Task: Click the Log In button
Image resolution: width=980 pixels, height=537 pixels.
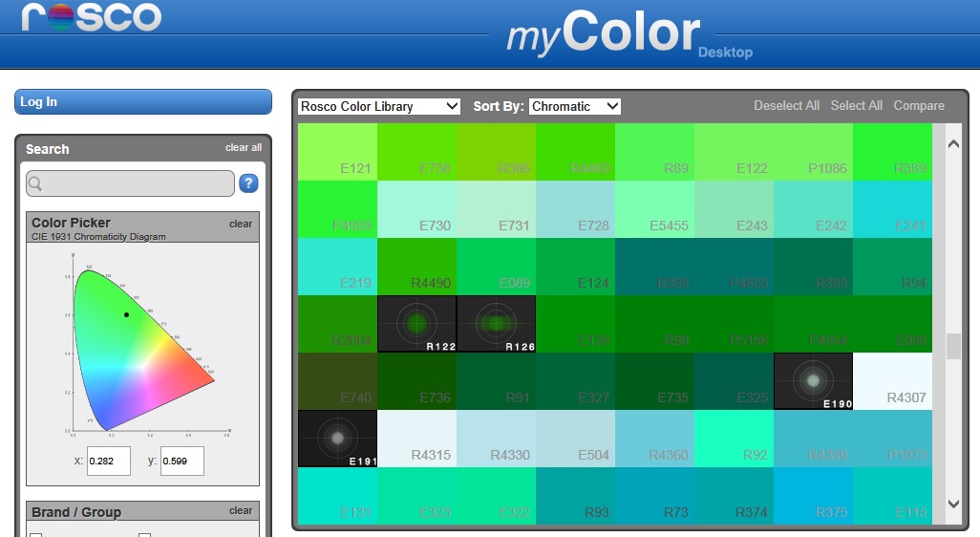Action: pyautogui.click(x=143, y=102)
